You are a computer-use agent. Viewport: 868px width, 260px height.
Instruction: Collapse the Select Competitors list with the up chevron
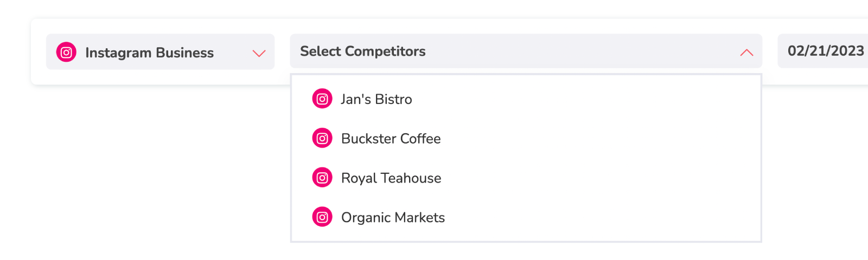point(746,52)
